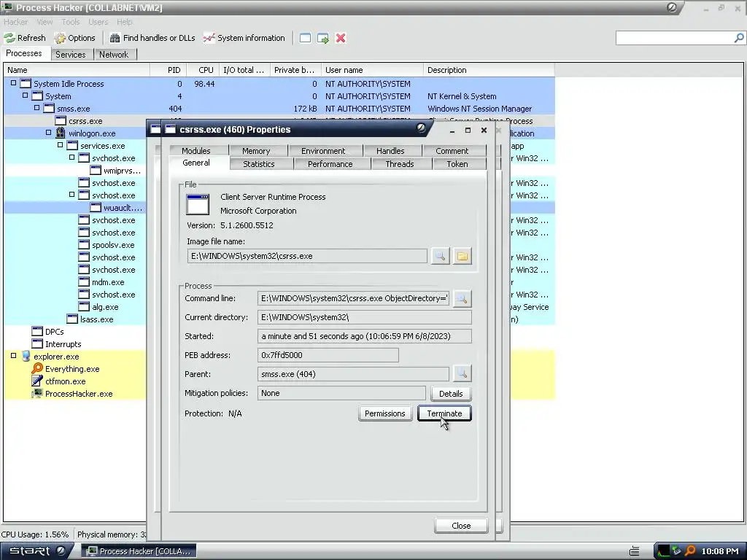Viewport: 747px width, 560px height.
Task: Sort by the CPU column header
Action: 203,70
